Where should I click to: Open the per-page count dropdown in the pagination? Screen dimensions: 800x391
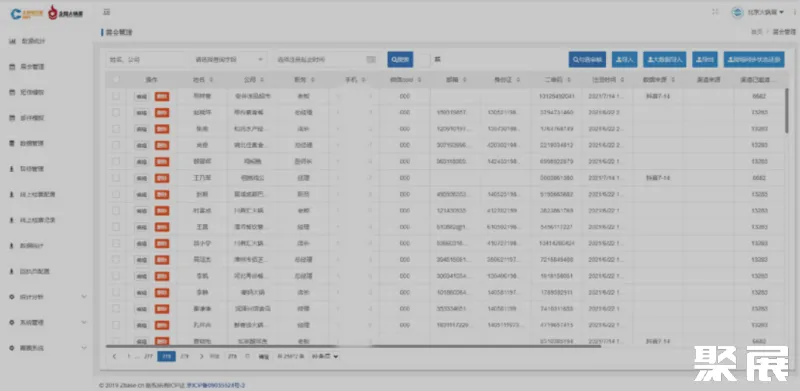[x=325, y=356]
